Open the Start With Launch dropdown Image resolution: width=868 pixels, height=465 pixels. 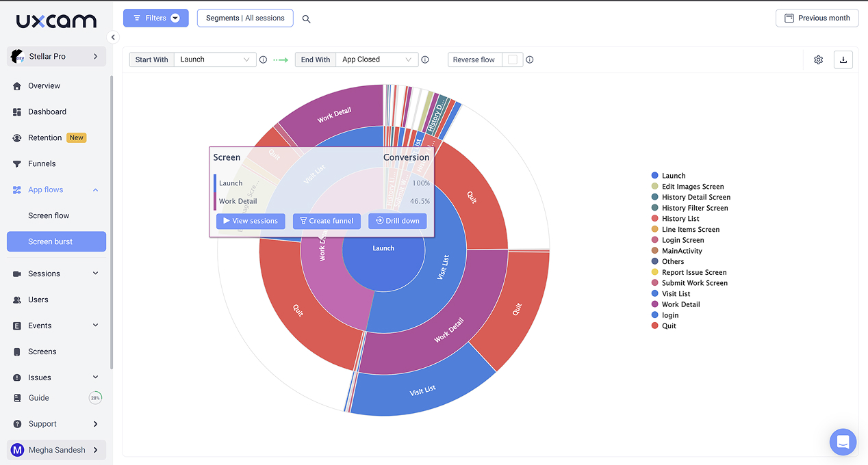tap(215, 60)
